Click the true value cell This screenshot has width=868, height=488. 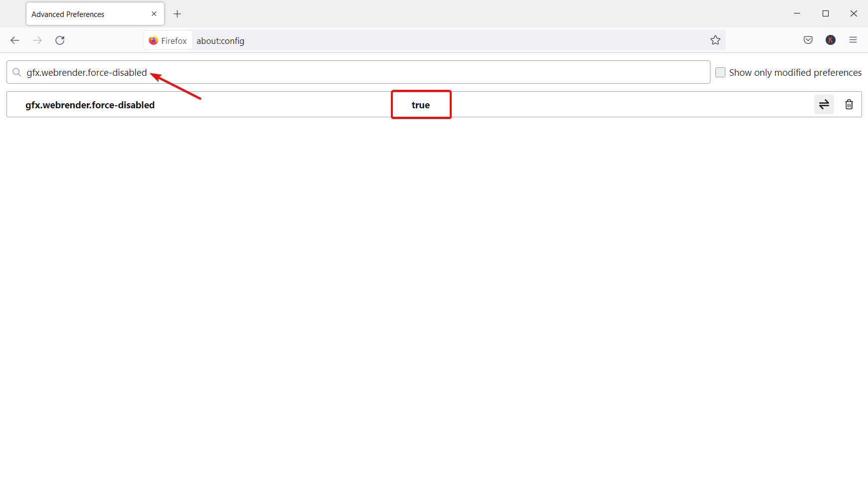(x=421, y=105)
